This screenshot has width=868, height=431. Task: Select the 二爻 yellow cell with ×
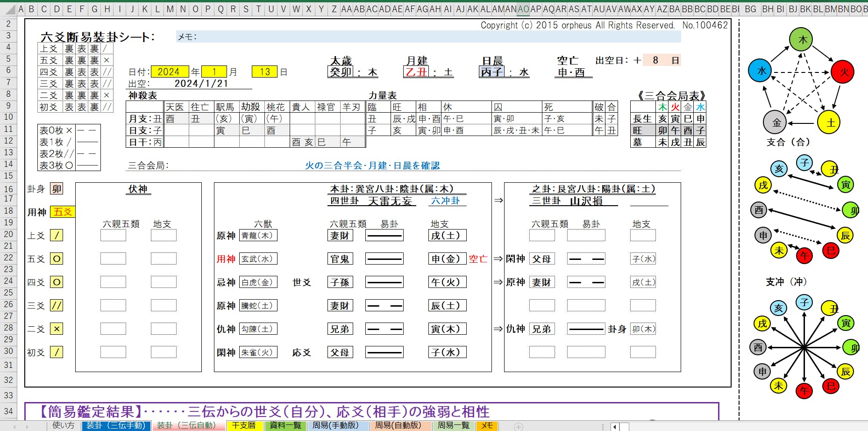[x=57, y=329]
